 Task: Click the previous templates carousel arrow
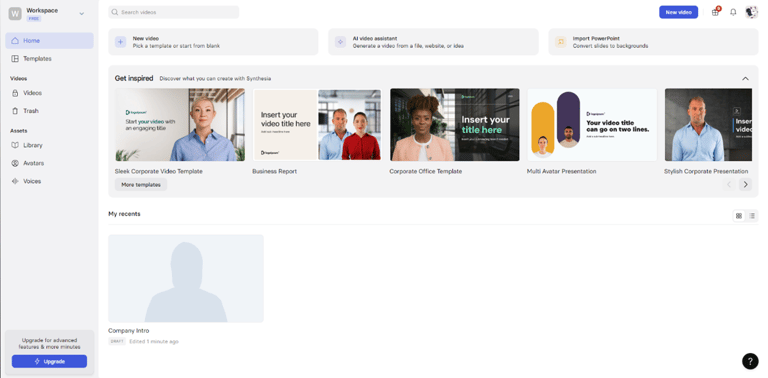point(729,185)
